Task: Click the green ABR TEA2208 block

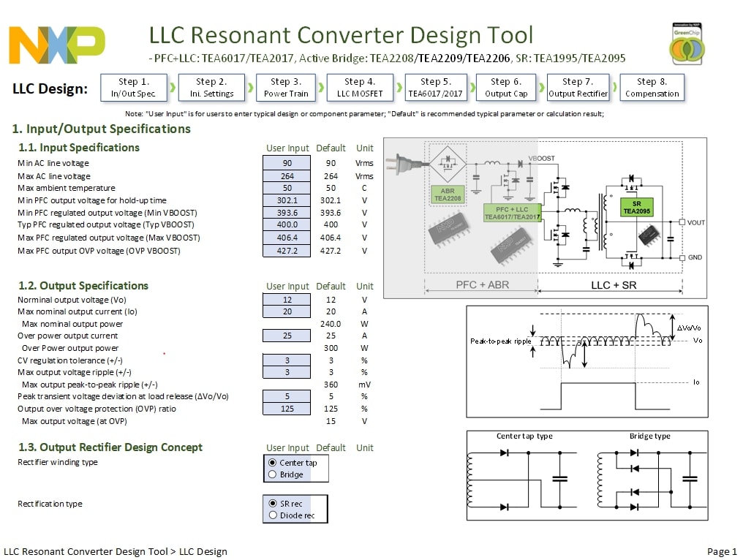Action: pos(447,194)
